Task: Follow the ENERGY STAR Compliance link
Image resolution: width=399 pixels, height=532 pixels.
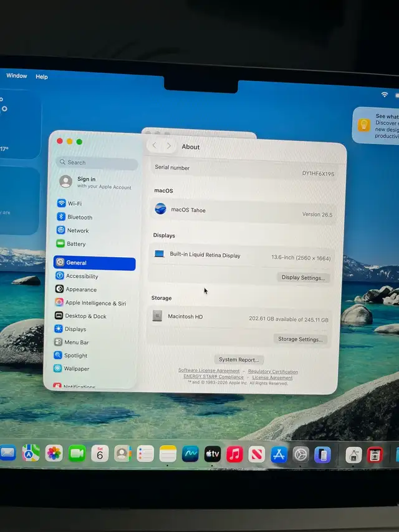Action: [x=213, y=377]
